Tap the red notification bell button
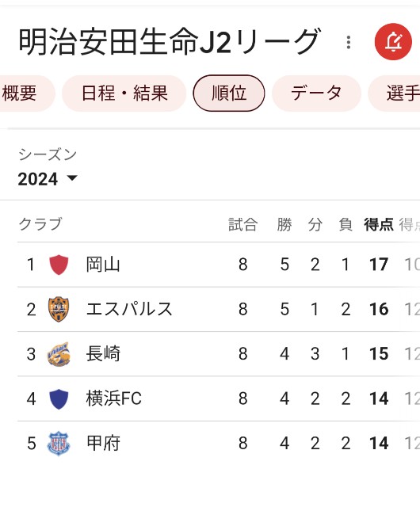 [x=393, y=42]
